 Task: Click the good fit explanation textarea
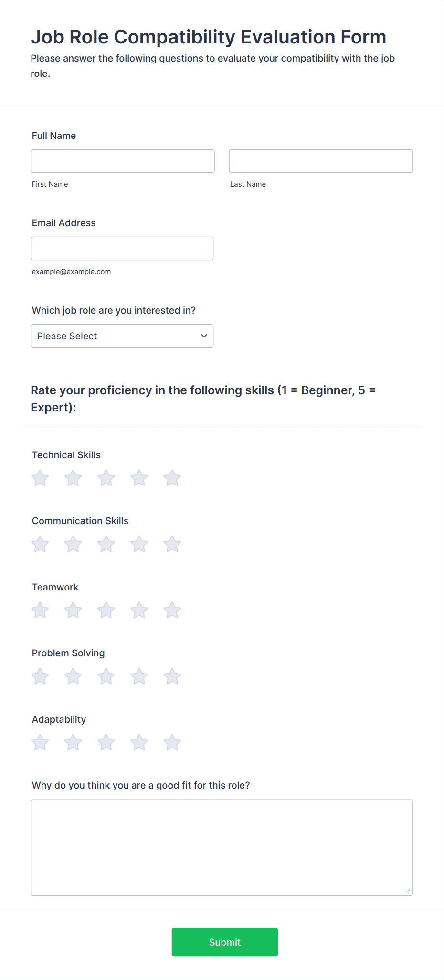(222, 847)
